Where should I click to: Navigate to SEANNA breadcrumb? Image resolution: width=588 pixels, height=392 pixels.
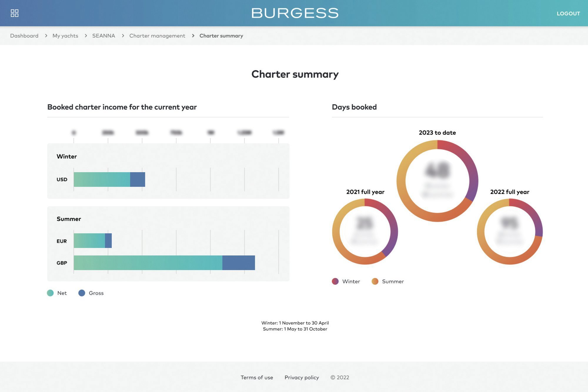(x=103, y=36)
